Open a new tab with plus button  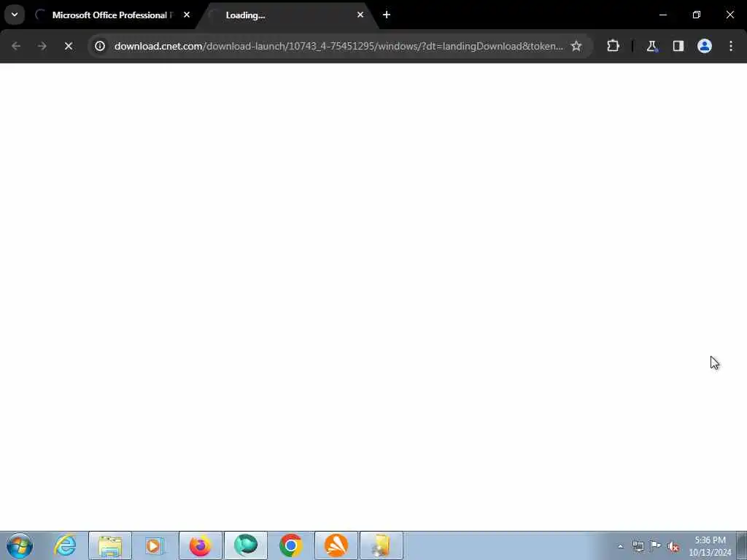point(387,15)
